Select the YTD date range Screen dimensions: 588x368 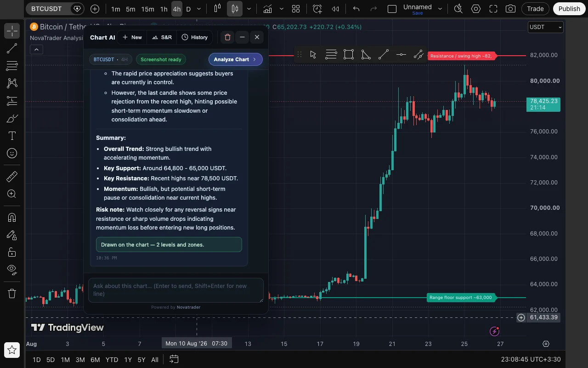(112, 359)
